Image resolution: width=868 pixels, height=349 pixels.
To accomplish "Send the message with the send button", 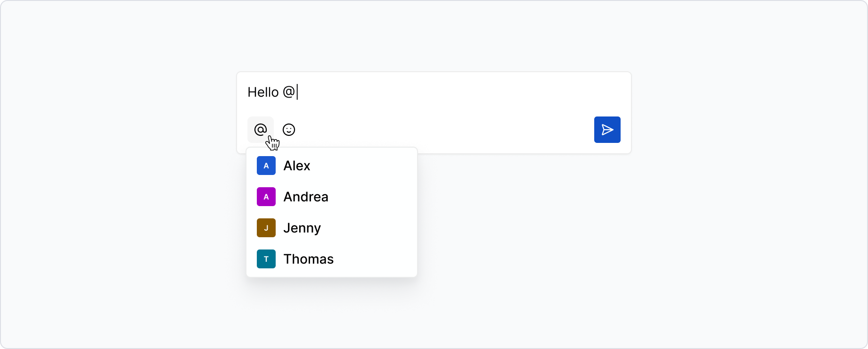I will [x=607, y=130].
